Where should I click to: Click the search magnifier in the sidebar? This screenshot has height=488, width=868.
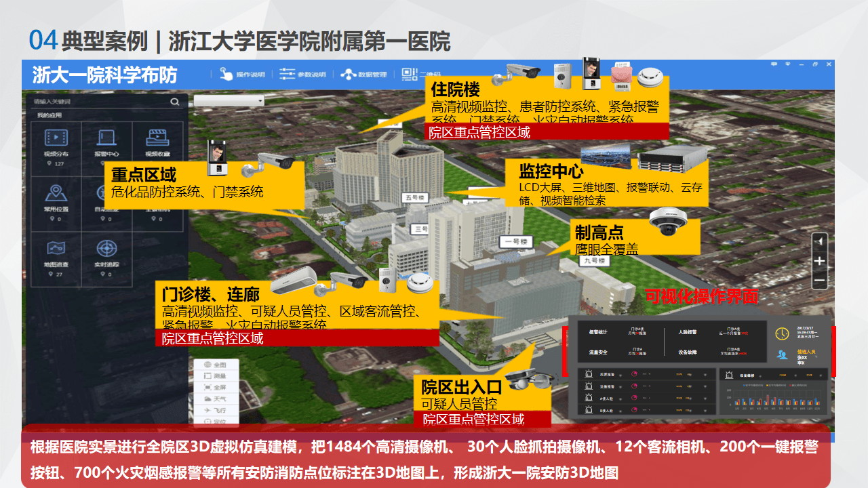tap(175, 102)
